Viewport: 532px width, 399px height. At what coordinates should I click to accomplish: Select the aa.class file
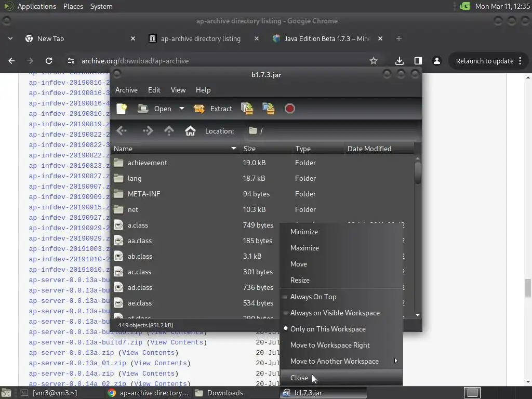[195, 241]
